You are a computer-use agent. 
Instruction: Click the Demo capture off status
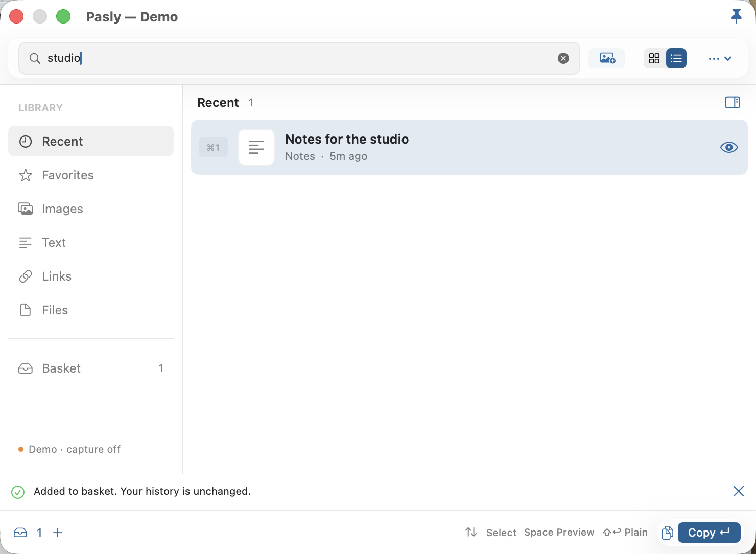(x=69, y=449)
